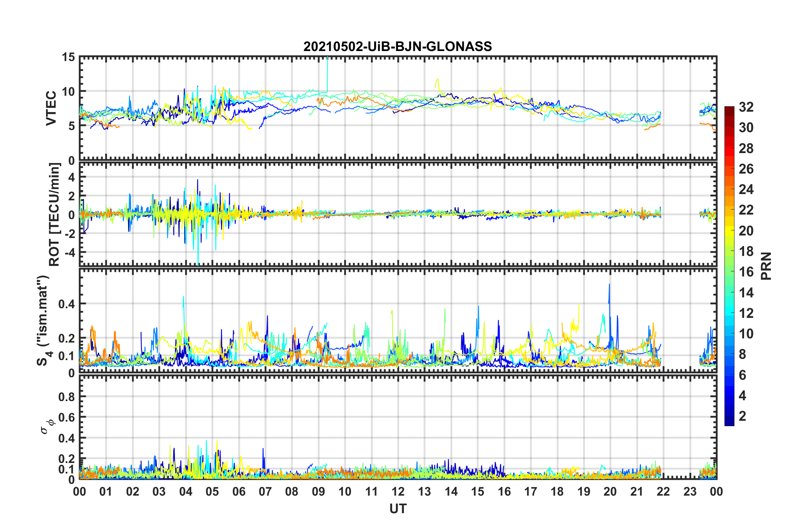
Task: Click the sigma phi axis label
Action: click(x=47, y=426)
